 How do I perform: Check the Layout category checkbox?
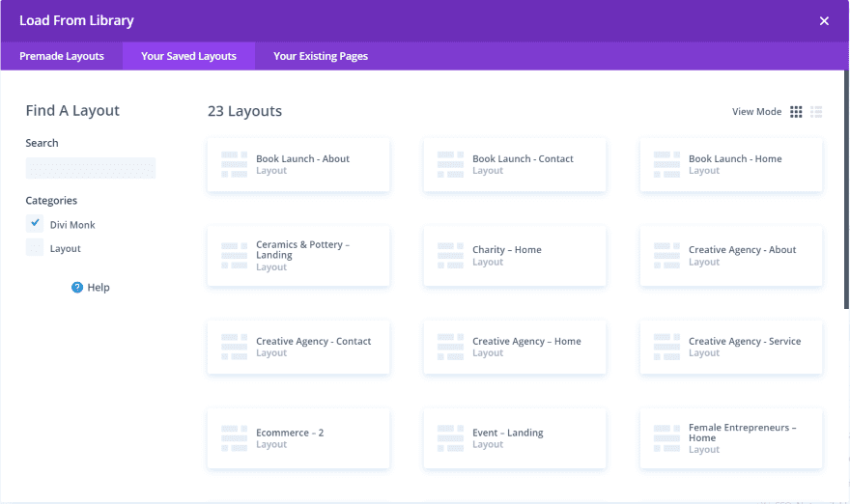(x=35, y=247)
